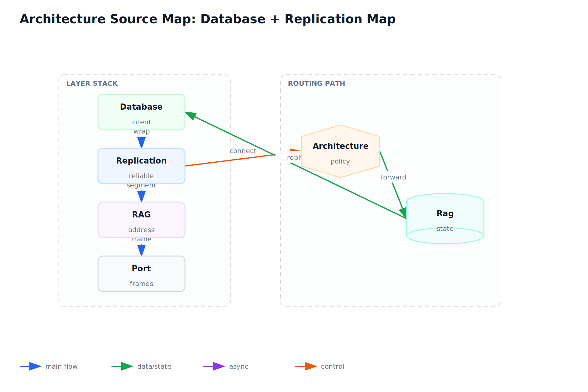Click the Architecture hexagon node
This screenshot has height=392, width=588.
click(341, 151)
